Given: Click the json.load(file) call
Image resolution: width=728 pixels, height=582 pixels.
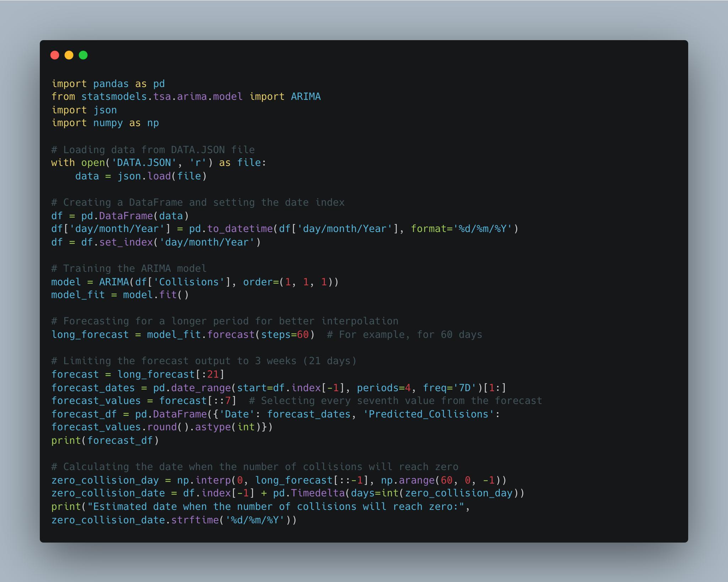Looking at the screenshot, I should coord(162,176).
